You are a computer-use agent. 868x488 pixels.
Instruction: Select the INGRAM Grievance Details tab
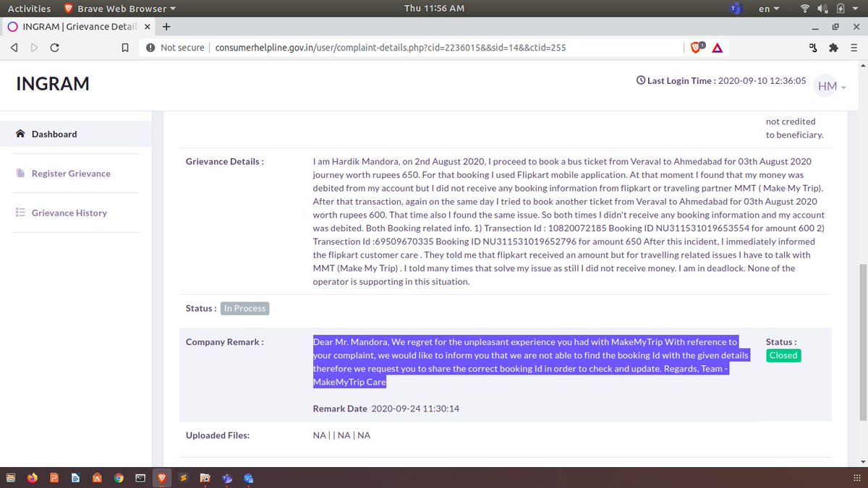[78, 27]
